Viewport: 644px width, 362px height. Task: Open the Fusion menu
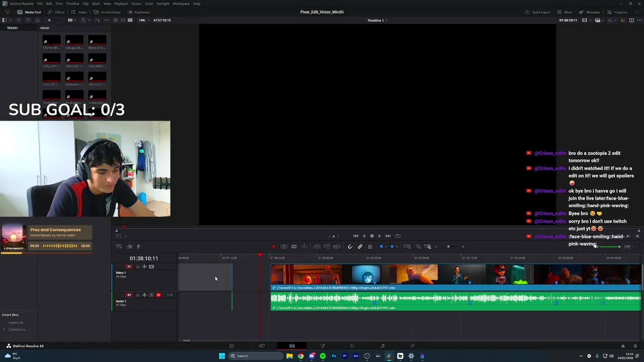coord(136,4)
